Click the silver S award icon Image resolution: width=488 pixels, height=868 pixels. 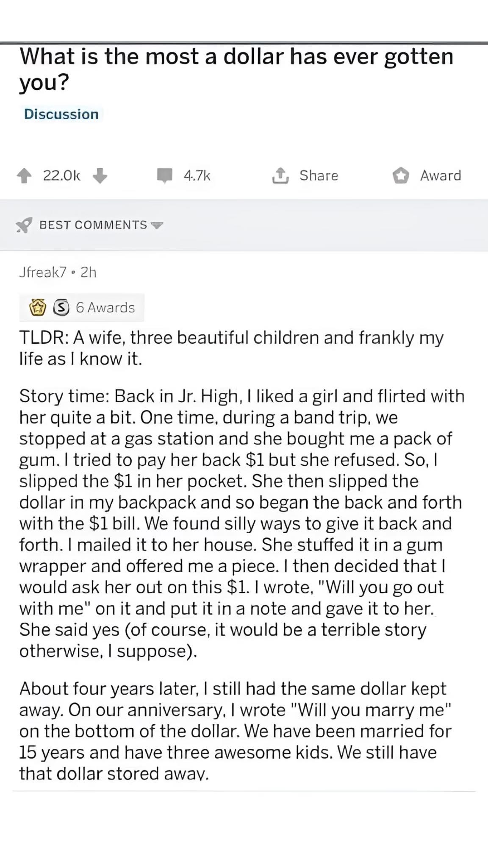(x=61, y=308)
